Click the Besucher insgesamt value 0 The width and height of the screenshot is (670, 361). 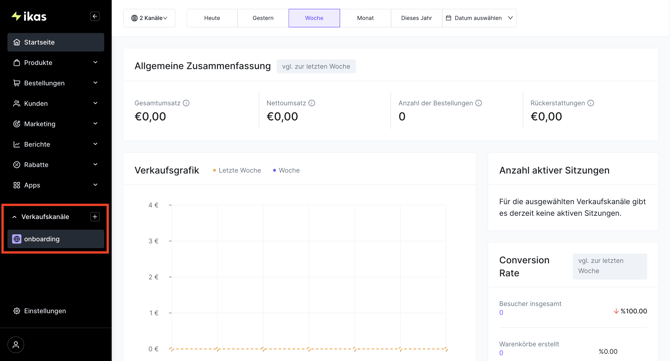pos(501,313)
